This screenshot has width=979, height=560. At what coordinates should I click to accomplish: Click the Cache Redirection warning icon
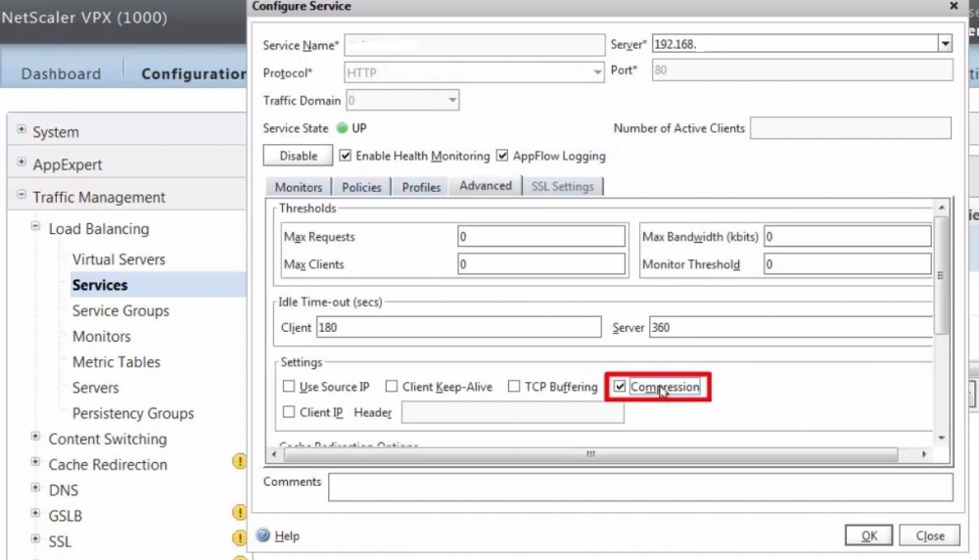pyautogui.click(x=239, y=461)
